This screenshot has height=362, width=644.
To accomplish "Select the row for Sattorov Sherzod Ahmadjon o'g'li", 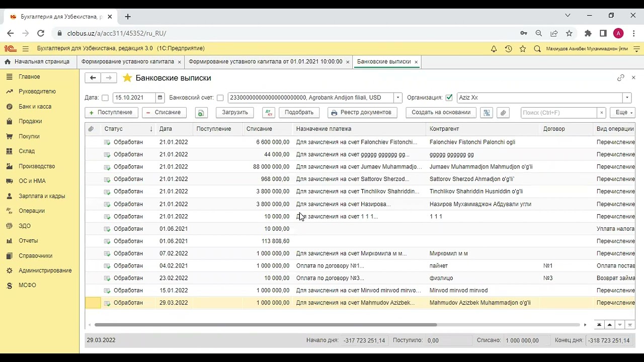I will coord(360,179).
